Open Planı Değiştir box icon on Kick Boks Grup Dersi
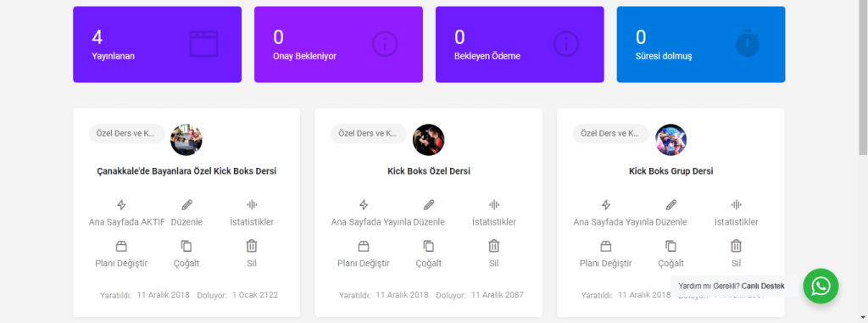Image resolution: width=868 pixels, height=323 pixels. point(605,246)
